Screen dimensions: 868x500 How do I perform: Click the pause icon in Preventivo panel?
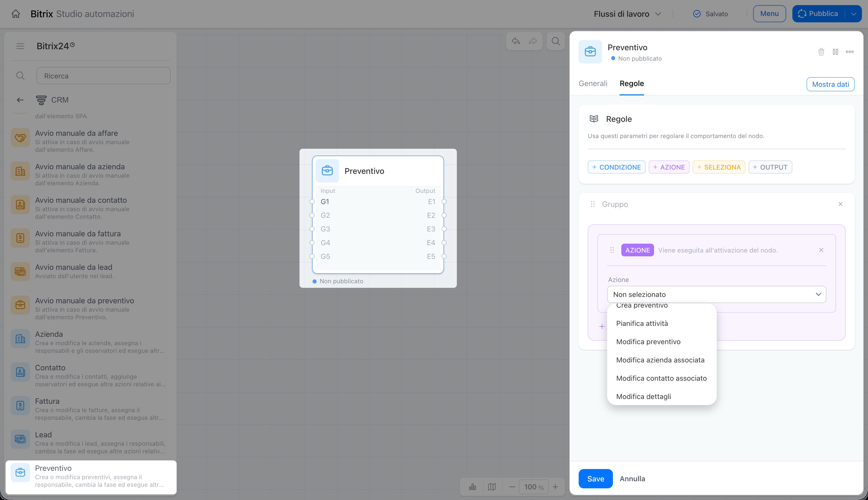click(x=835, y=52)
